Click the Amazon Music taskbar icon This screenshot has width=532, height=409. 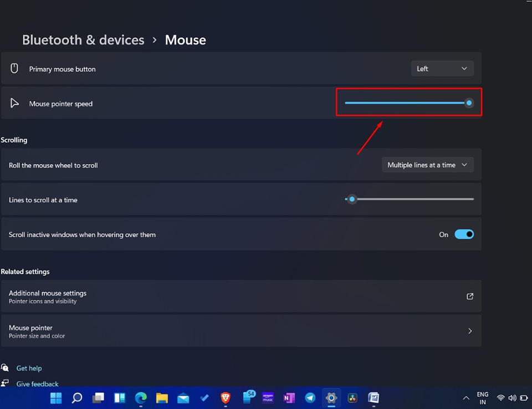click(268, 397)
